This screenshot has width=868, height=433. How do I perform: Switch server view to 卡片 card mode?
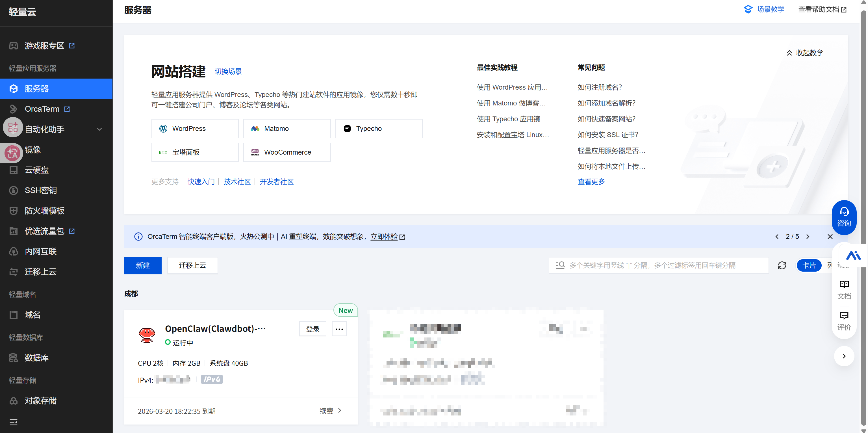809,265
